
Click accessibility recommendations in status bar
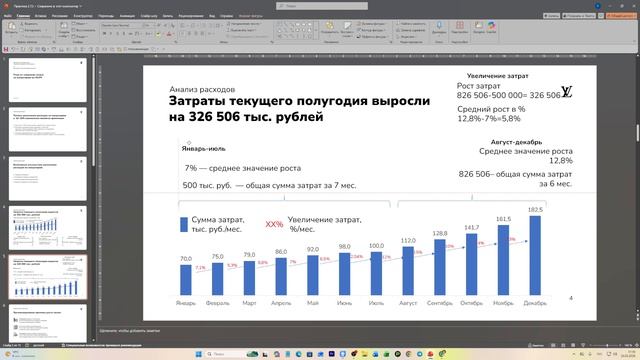coord(101,345)
